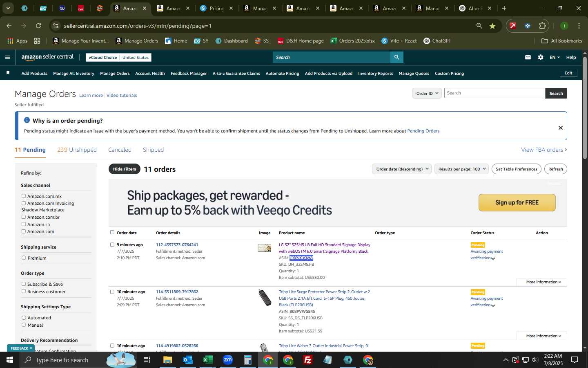Open Zoom from the taskbar

pyautogui.click(x=228, y=360)
